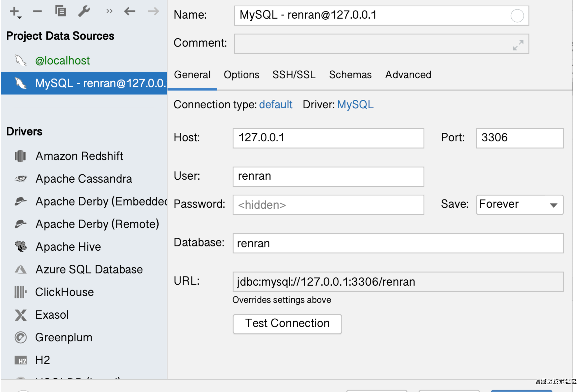Click the add data source plus icon
This screenshot has width=585, height=392.
[x=15, y=12]
